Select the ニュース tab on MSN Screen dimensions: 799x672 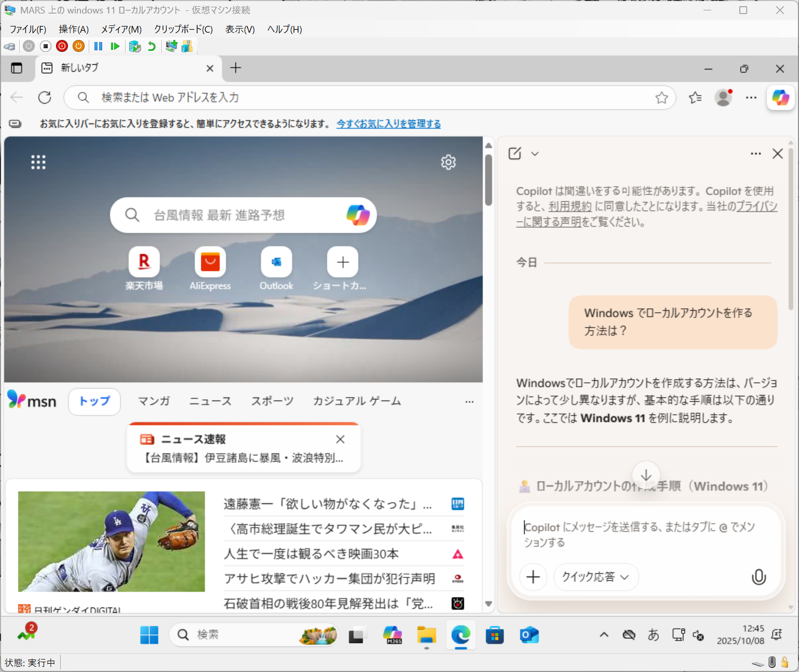[x=210, y=401]
